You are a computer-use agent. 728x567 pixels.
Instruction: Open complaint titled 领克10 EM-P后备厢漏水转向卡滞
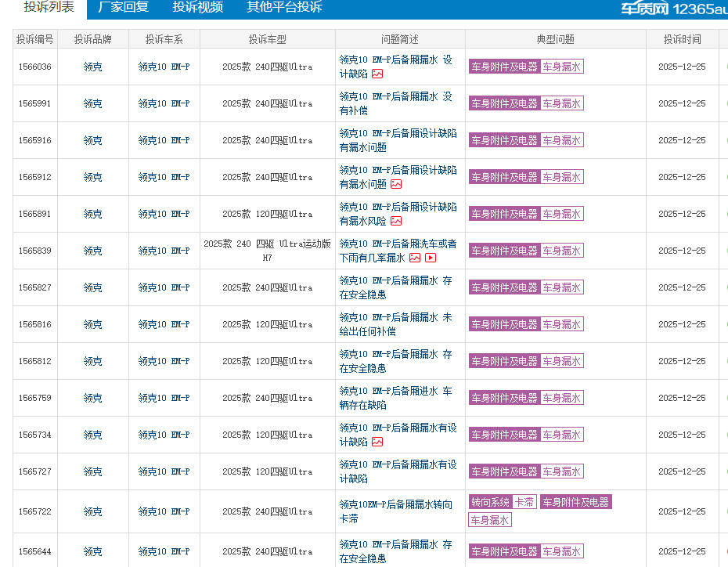(395, 511)
